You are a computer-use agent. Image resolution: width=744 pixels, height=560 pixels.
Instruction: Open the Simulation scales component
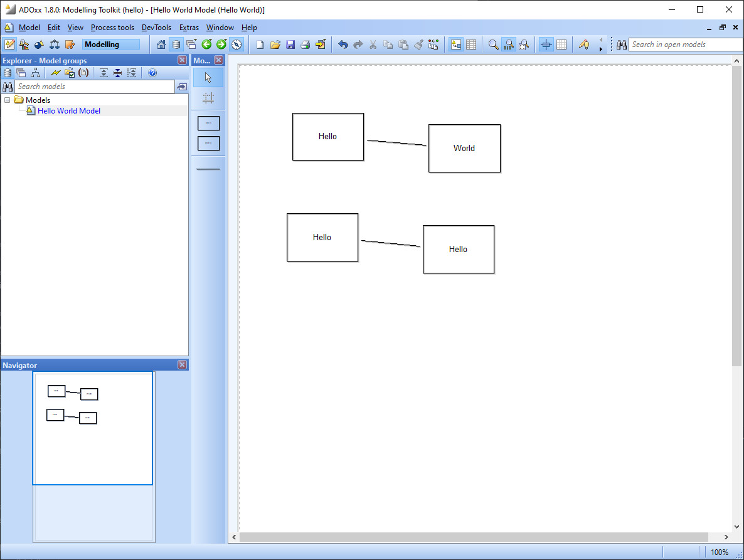pyautogui.click(x=55, y=45)
